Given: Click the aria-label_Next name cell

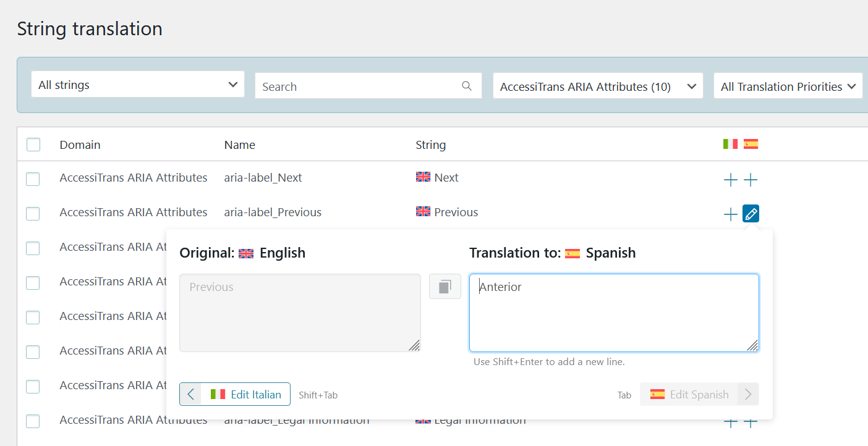Looking at the screenshot, I should 263,177.
